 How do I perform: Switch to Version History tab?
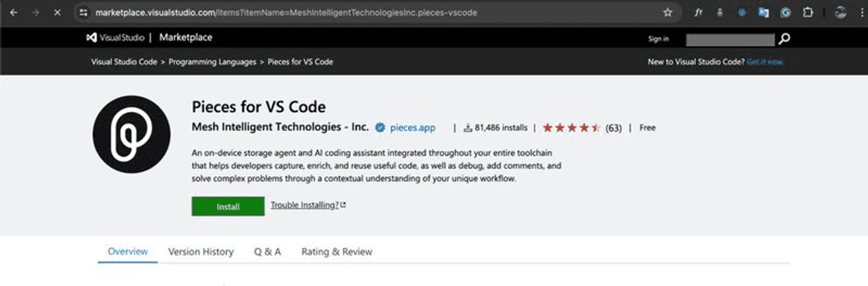(x=201, y=252)
